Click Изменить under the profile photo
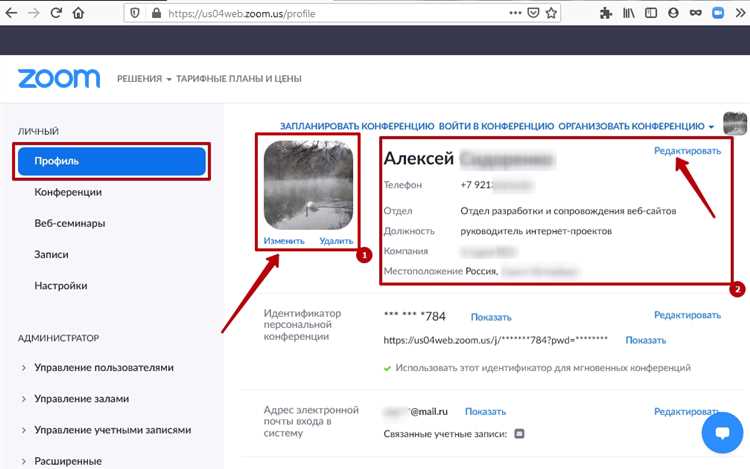This screenshot has height=469, width=750. tap(284, 241)
